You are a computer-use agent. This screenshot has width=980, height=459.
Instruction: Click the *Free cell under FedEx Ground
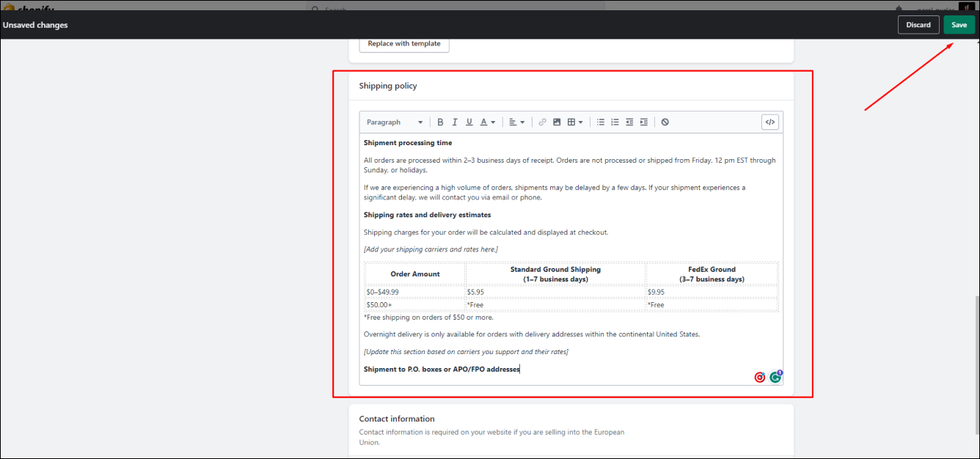712,304
